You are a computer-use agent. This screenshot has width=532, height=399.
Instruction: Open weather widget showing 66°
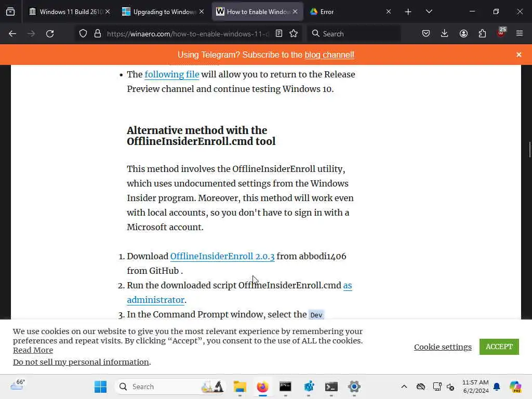click(17, 385)
